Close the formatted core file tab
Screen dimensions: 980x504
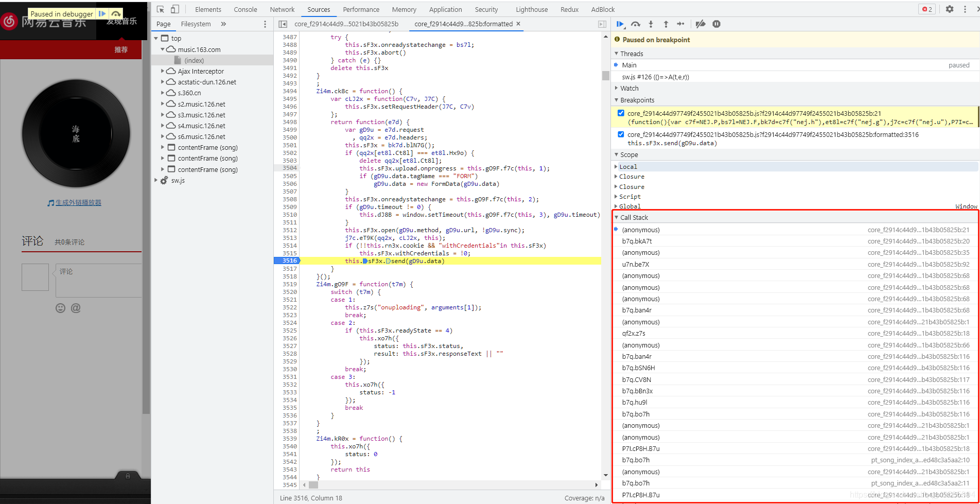tap(518, 24)
